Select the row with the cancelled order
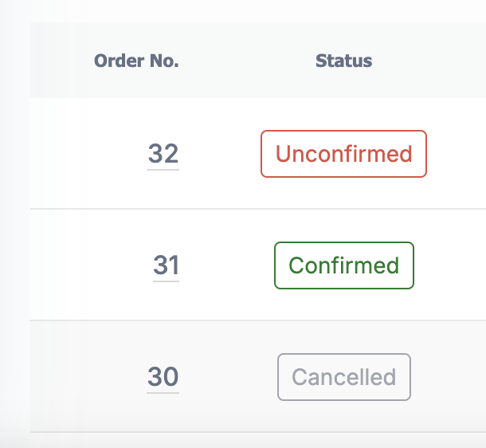 (258, 377)
